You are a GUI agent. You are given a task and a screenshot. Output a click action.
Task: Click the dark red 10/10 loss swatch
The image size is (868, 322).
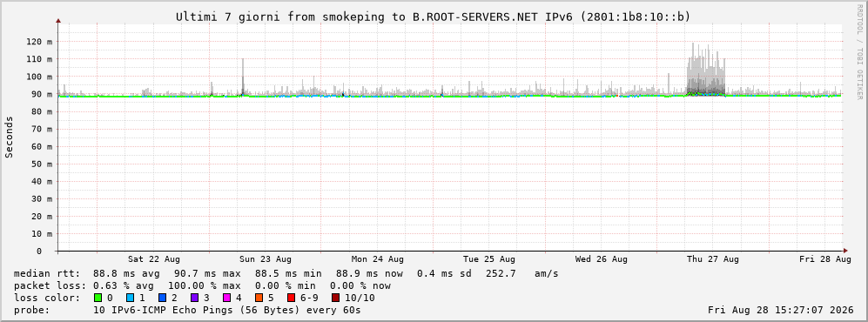335,298
